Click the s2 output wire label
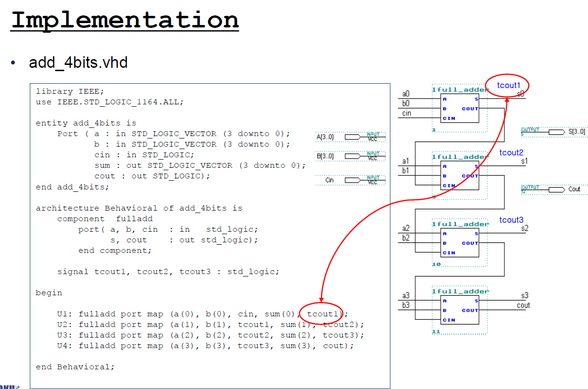 pyautogui.click(x=525, y=228)
